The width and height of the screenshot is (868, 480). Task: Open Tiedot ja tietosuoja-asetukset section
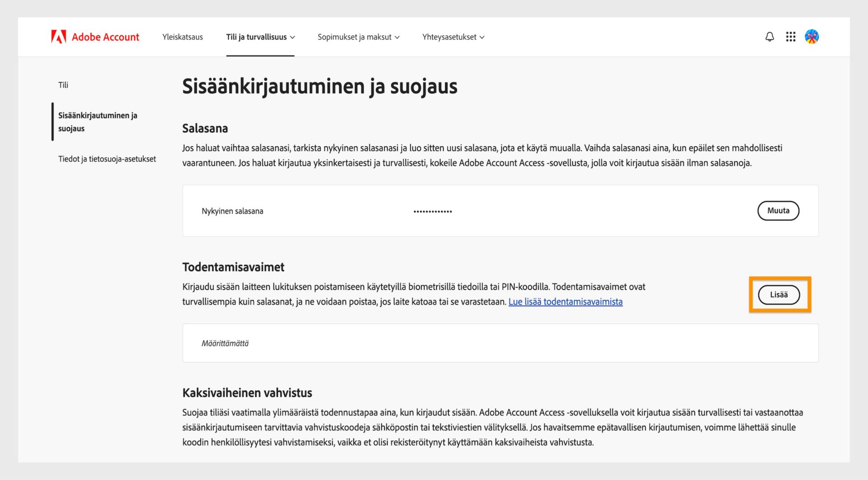tap(107, 159)
